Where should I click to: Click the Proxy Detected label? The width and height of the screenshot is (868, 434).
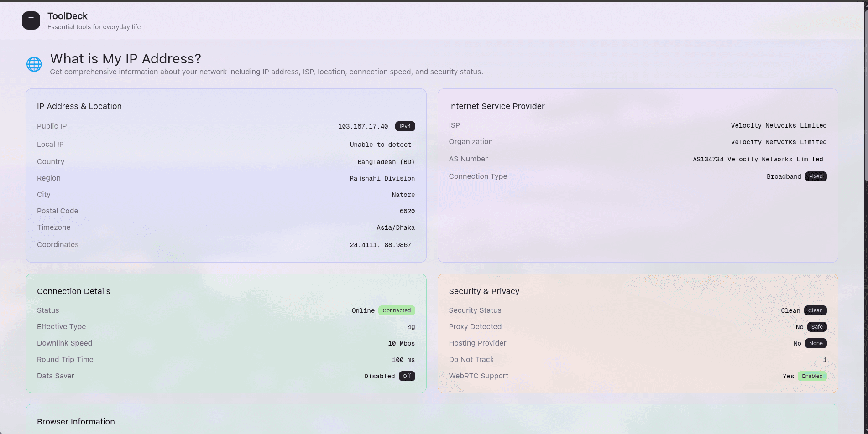475,327
